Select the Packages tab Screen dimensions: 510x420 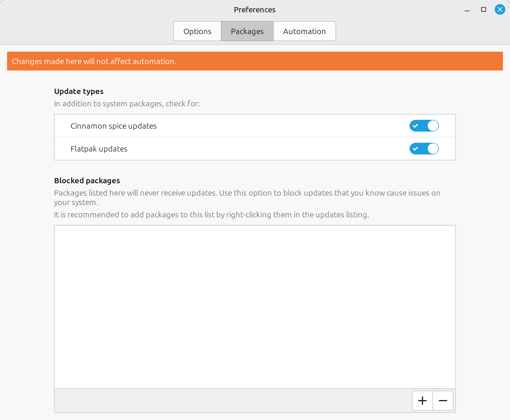click(247, 31)
